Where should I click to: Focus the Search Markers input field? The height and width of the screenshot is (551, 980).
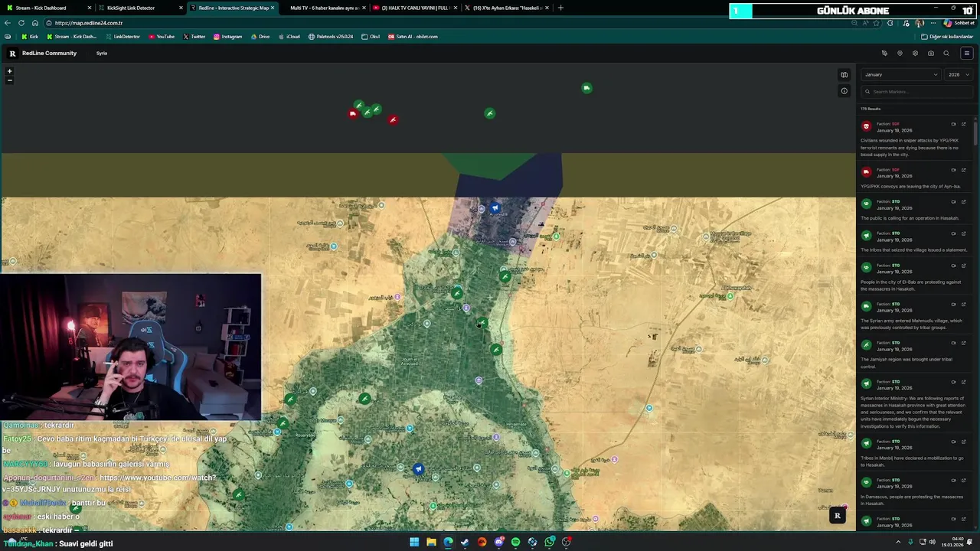(x=916, y=92)
